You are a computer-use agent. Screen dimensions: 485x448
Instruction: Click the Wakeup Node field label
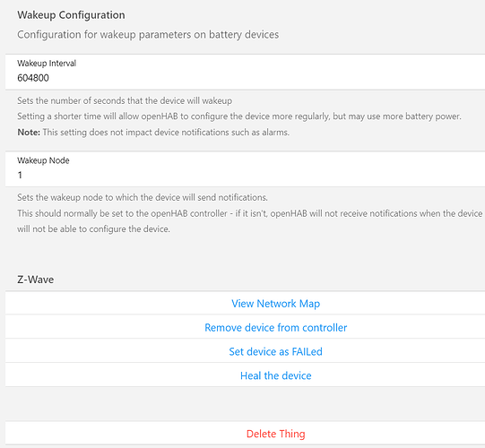point(43,160)
